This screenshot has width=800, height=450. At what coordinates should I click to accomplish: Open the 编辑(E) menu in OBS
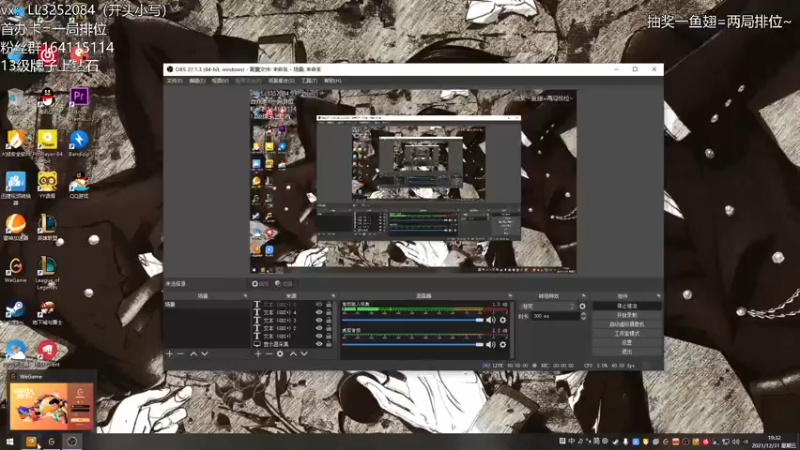coord(197,81)
